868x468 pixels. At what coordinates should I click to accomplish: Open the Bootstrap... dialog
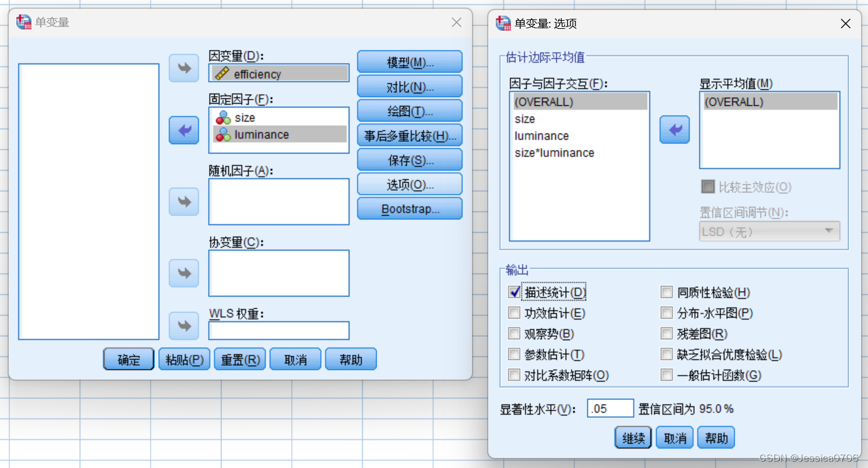pos(410,209)
